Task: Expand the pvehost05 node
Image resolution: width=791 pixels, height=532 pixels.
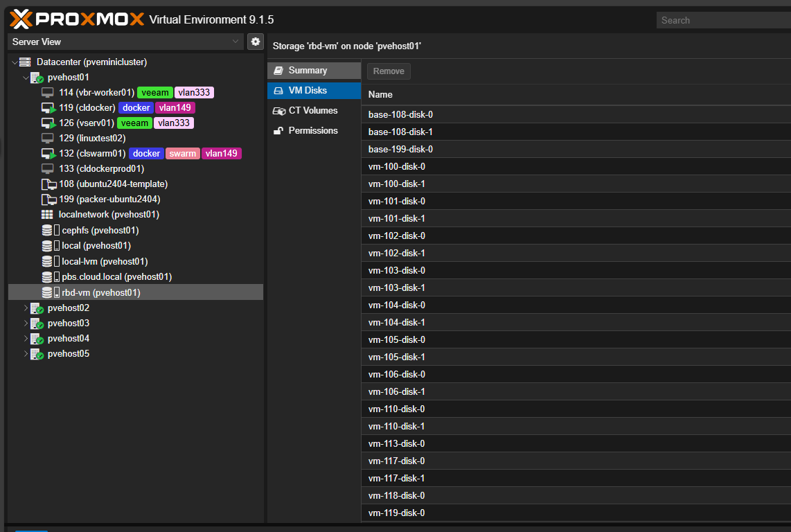Action: tap(25, 354)
